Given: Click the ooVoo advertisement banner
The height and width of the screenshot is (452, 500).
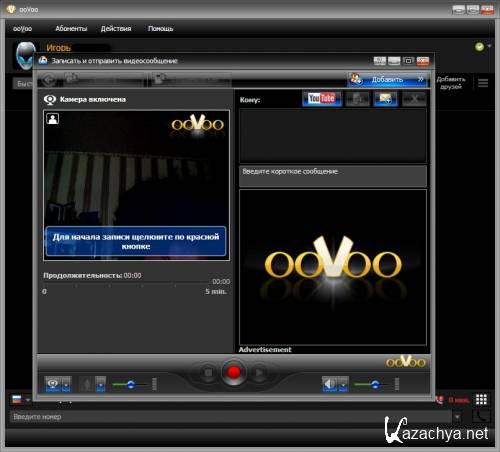Looking at the screenshot, I should 333,267.
